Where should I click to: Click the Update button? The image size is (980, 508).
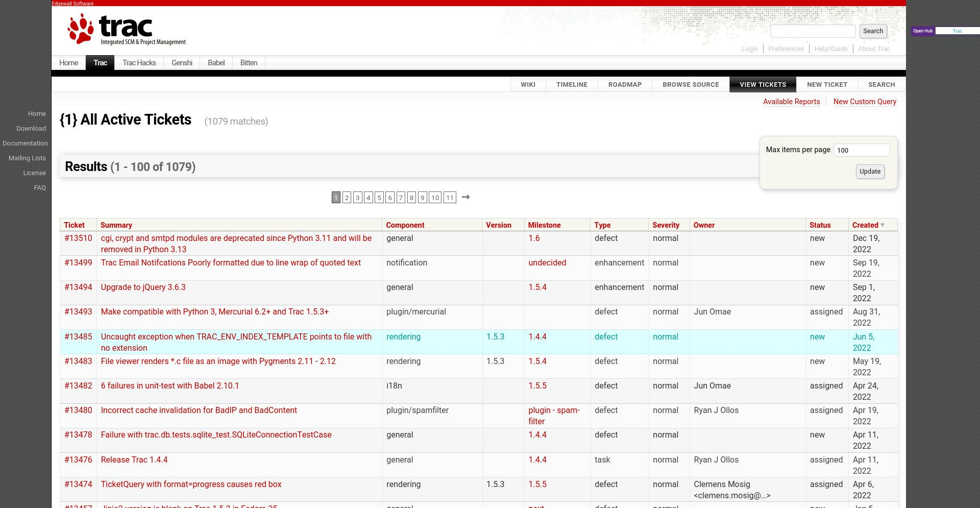870,172
